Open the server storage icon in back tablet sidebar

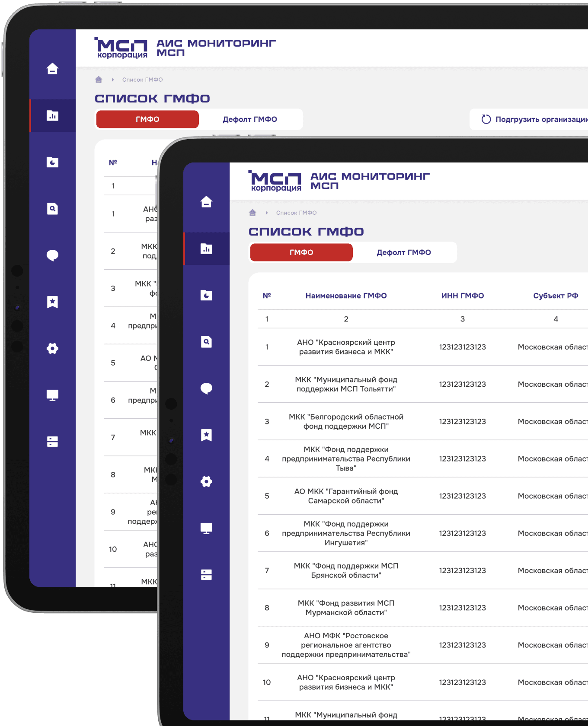tap(52, 442)
